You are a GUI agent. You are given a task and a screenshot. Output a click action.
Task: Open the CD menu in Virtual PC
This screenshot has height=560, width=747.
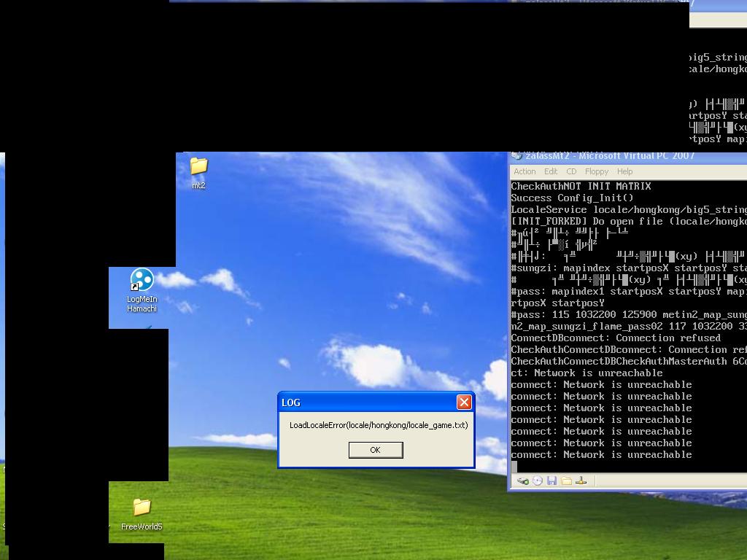571,171
